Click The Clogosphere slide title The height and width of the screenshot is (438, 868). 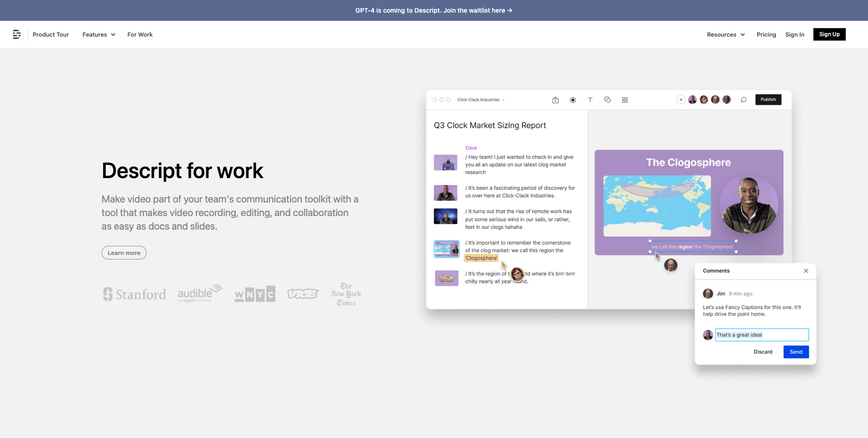tap(688, 162)
